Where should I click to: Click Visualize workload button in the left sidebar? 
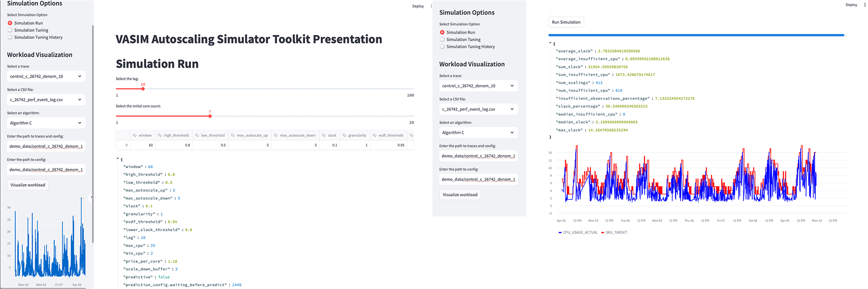pyautogui.click(x=28, y=185)
